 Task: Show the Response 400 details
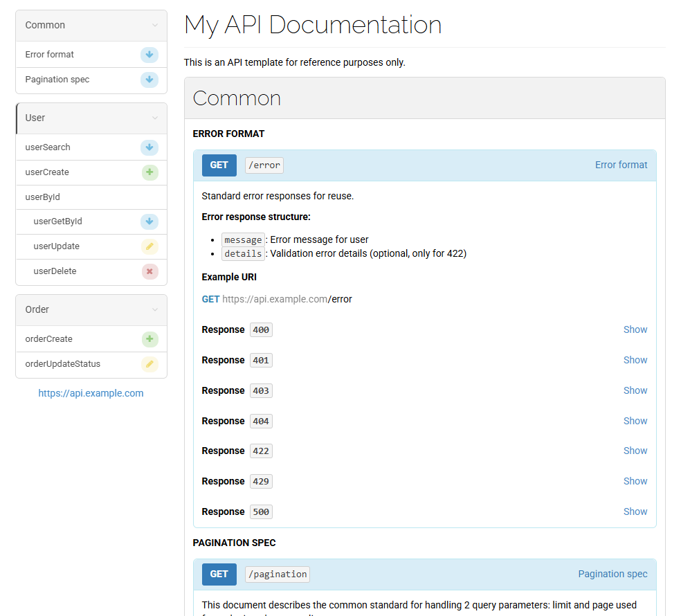click(x=635, y=329)
